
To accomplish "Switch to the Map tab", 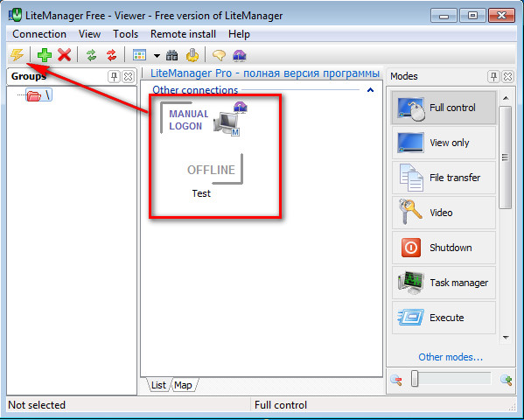I will click(x=183, y=385).
